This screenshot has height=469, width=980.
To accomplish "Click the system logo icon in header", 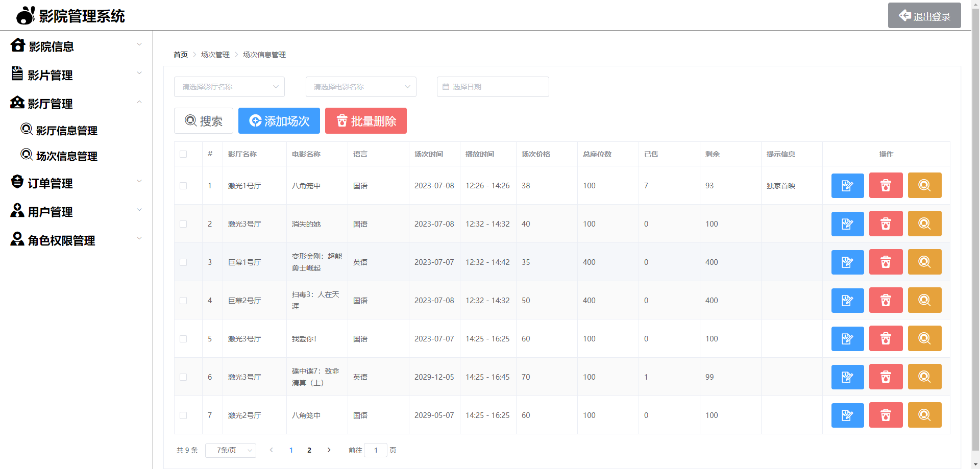I will (26, 16).
